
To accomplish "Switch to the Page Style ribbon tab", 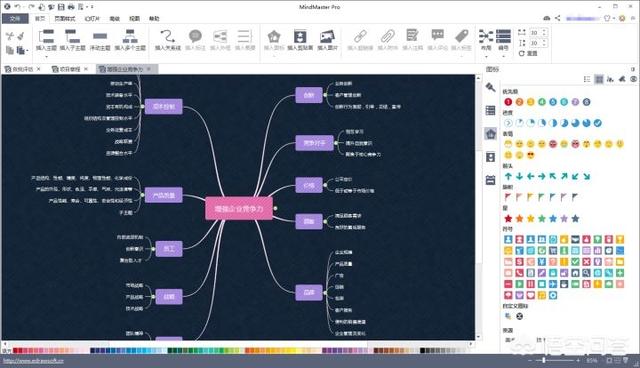I will (x=65, y=18).
